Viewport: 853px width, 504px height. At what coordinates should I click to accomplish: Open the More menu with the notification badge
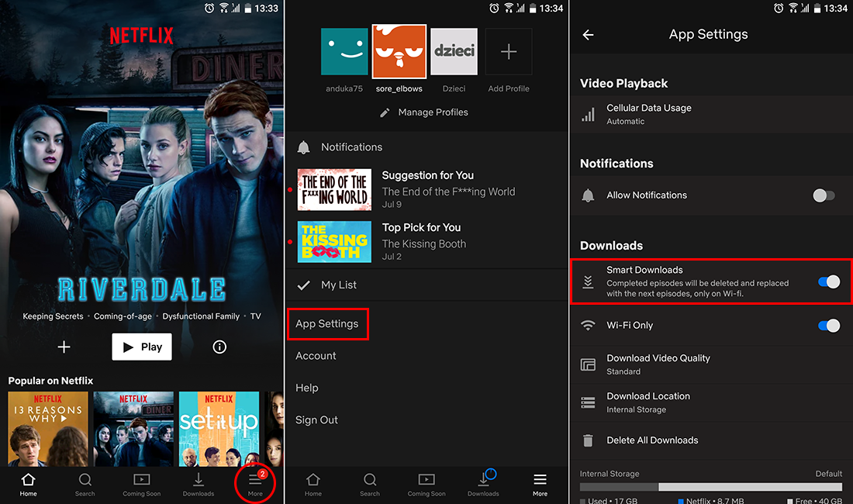click(255, 483)
